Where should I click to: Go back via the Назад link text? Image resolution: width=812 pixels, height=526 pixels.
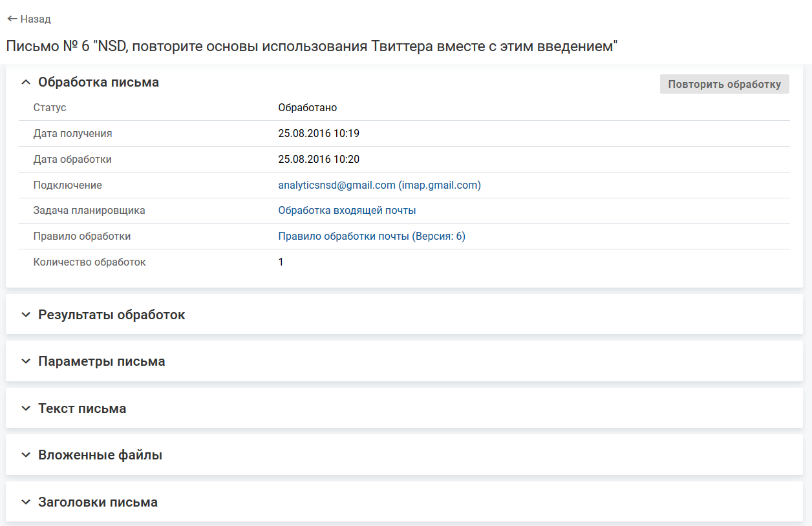click(x=36, y=19)
